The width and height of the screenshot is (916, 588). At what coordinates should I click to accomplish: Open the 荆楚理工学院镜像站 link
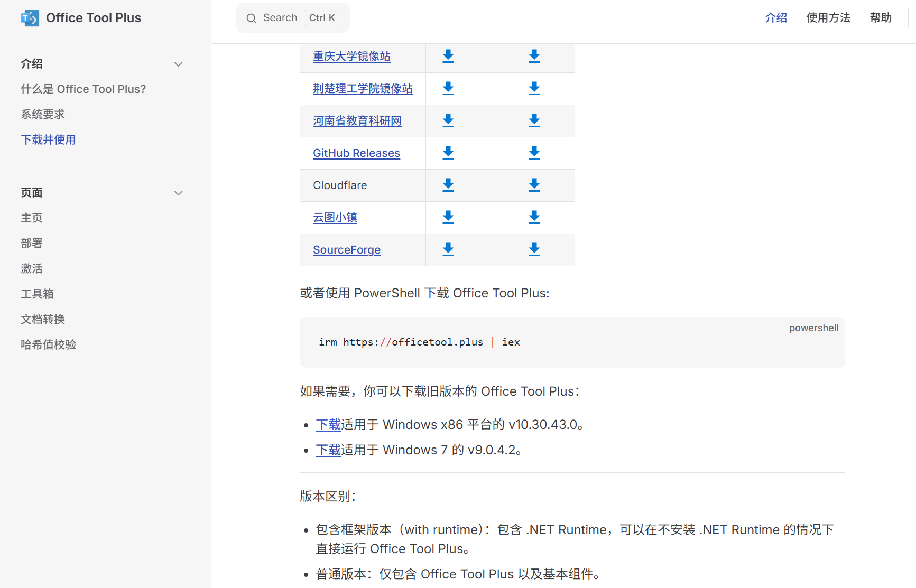coord(363,89)
